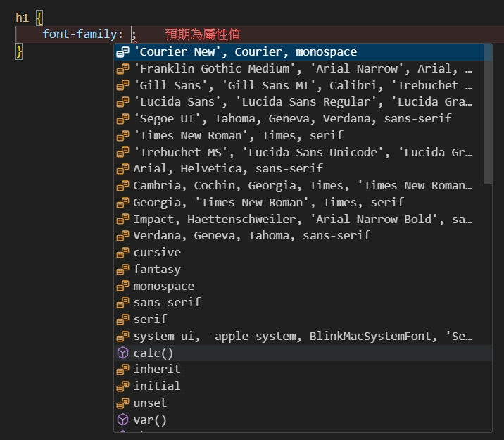Click value icon beside 'Gill Sans'

pyautogui.click(x=122, y=85)
